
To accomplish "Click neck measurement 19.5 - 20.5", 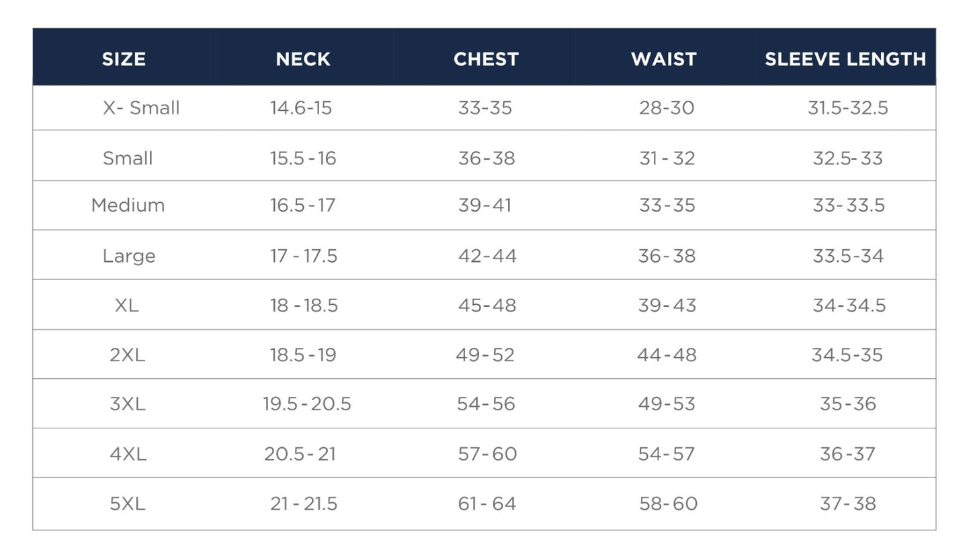I will [x=307, y=404].
